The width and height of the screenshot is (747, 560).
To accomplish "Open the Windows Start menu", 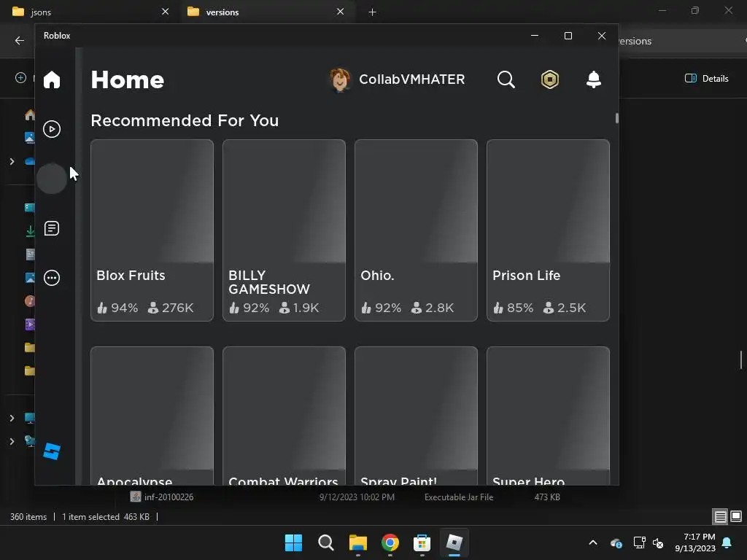I will click(293, 542).
